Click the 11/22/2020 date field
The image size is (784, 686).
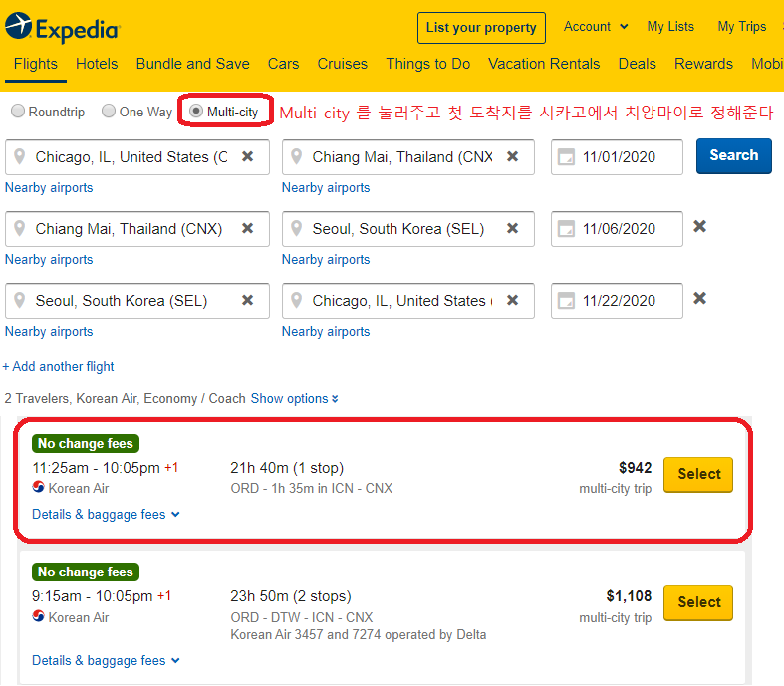(617, 301)
